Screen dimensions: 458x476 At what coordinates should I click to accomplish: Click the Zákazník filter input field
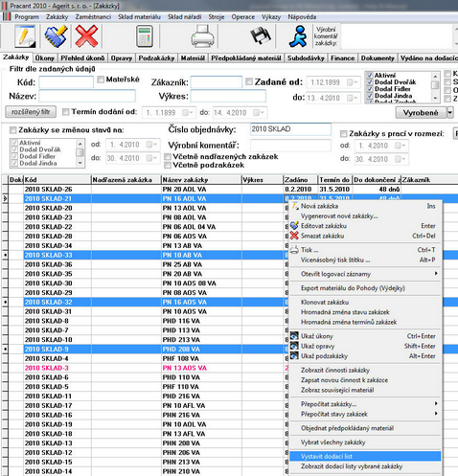[217, 82]
